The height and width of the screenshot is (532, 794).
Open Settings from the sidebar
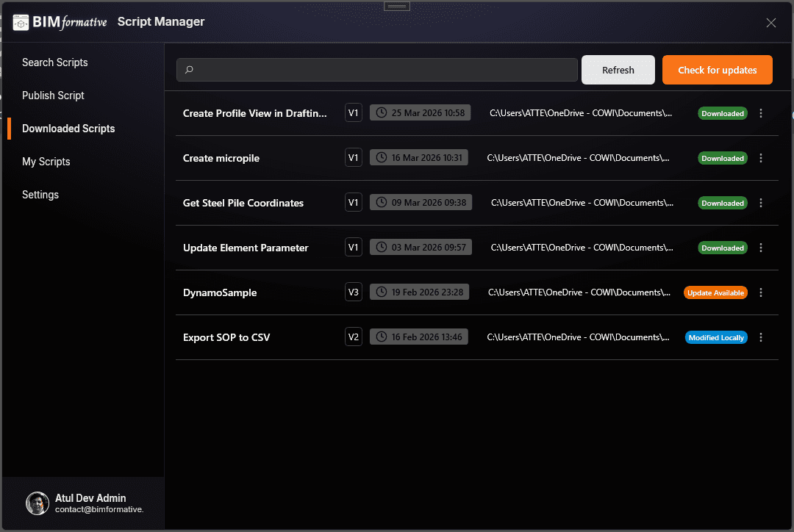click(x=40, y=194)
